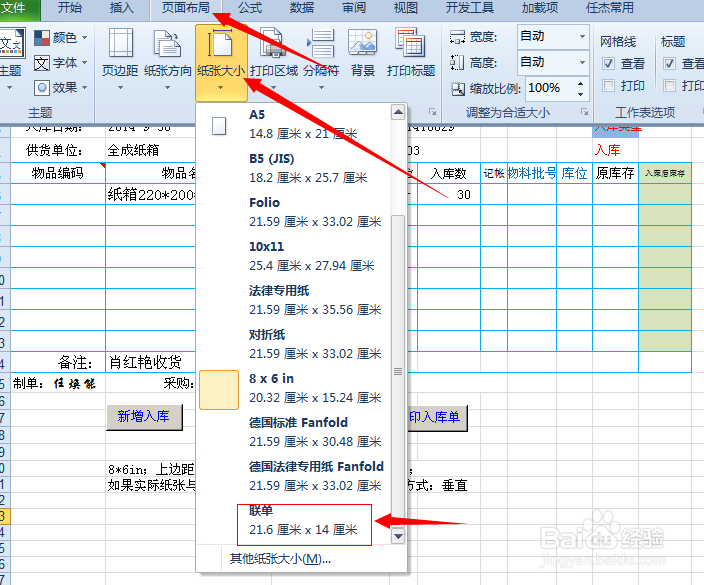The height and width of the screenshot is (585, 704).
Task: Expand the Fonts dropdown arrow
Action: click(84, 63)
